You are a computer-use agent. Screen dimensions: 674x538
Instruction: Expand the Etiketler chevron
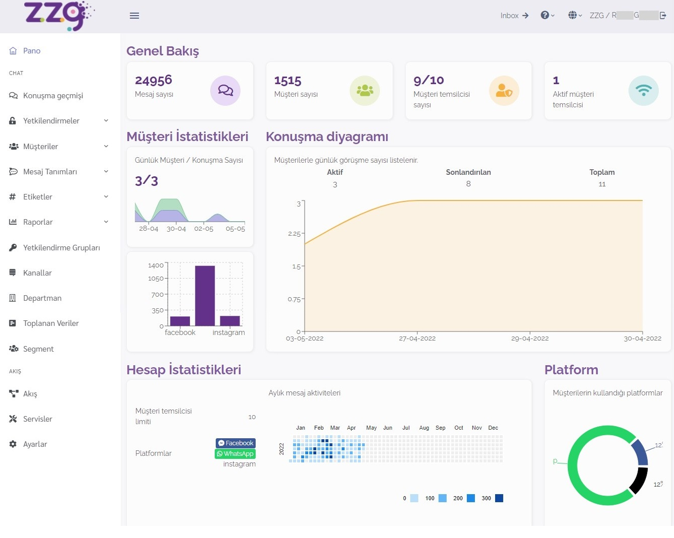(106, 197)
